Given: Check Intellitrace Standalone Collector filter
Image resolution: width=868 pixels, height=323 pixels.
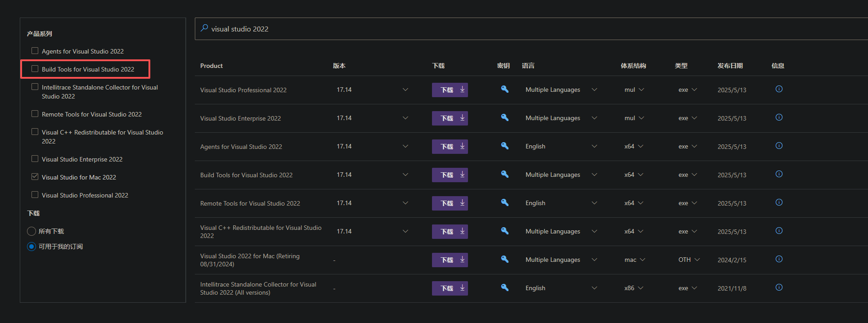Looking at the screenshot, I should click(35, 87).
